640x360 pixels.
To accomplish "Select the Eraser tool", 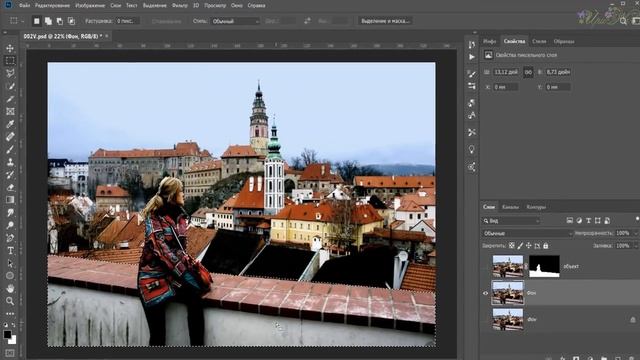I will [x=10, y=187].
